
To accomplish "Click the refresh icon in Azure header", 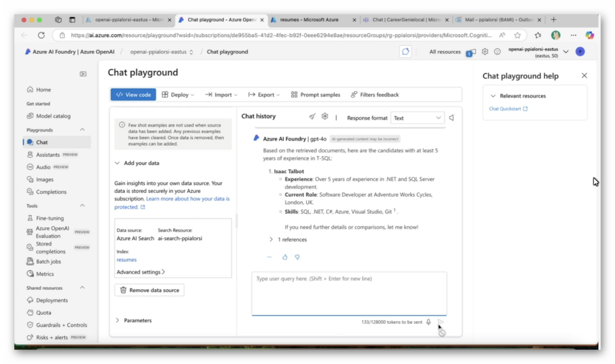I will tap(405, 52).
